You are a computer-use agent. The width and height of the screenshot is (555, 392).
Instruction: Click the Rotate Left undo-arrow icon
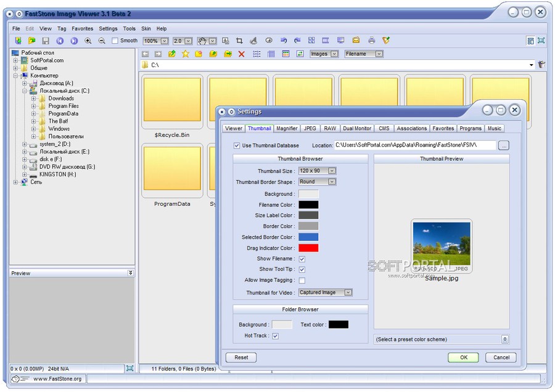(284, 40)
